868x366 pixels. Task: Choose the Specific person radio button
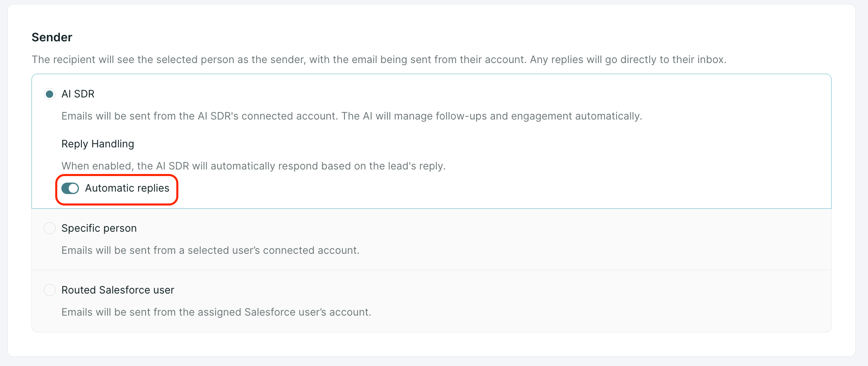49,228
